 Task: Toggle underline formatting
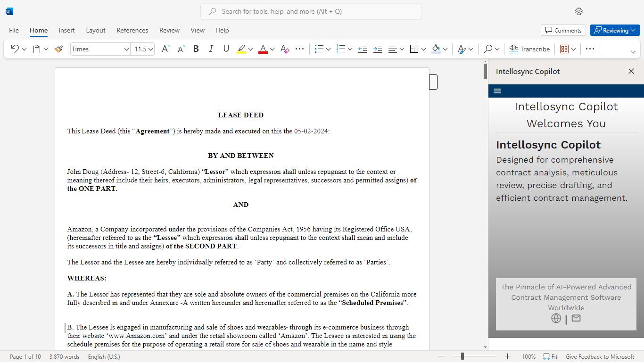click(226, 49)
